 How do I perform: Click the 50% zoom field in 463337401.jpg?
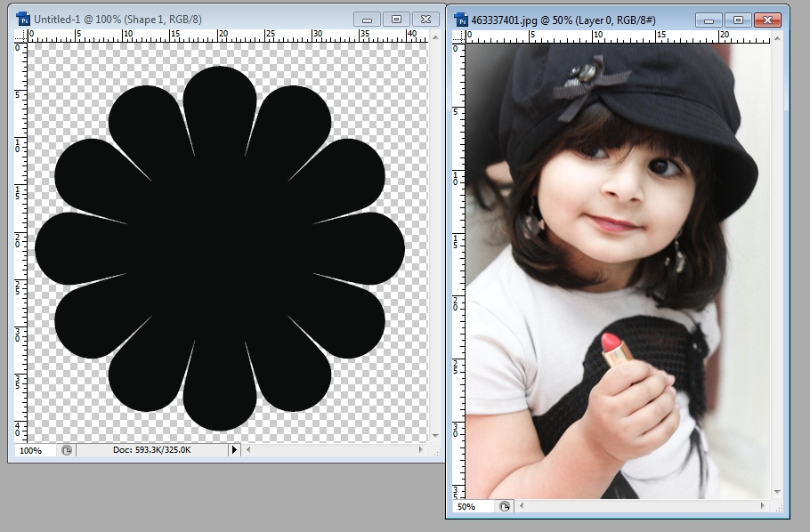tap(468, 506)
